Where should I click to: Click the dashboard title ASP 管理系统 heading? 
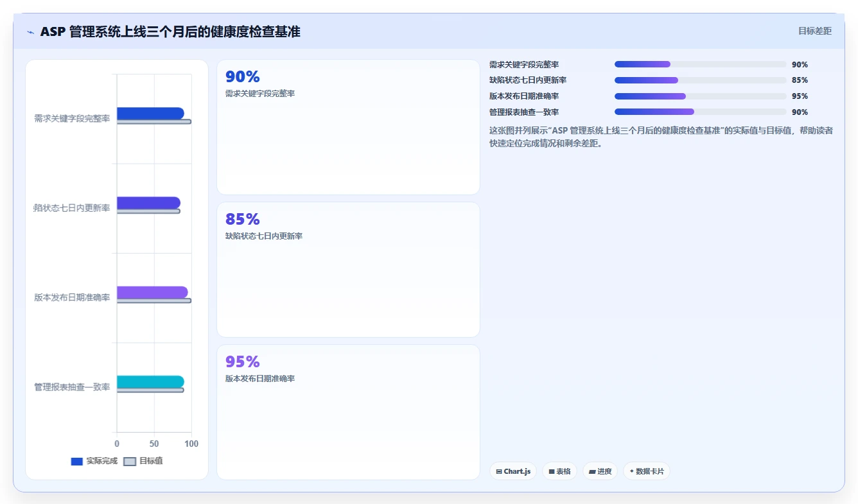pyautogui.click(x=170, y=31)
